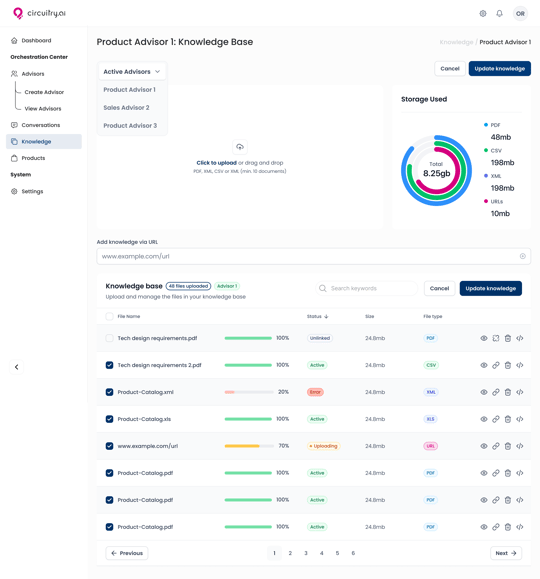Open code icon for Product-Catalog.xls
Screen dimensions: 540x579
520,419
